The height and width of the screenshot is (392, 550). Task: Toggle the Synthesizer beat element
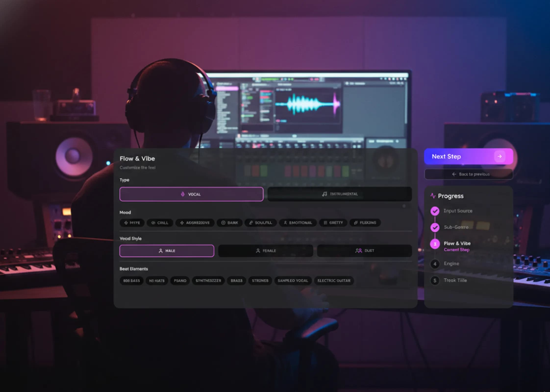[x=208, y=281]
